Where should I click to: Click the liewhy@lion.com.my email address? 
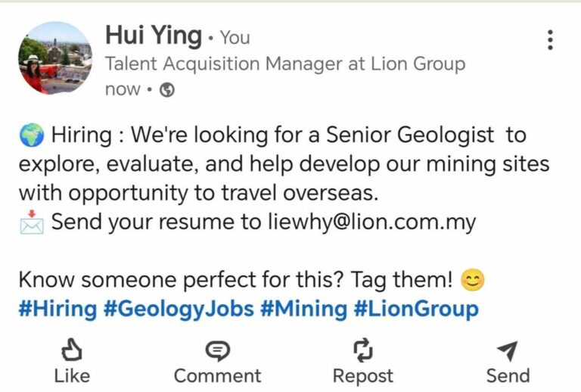point(371,222)
